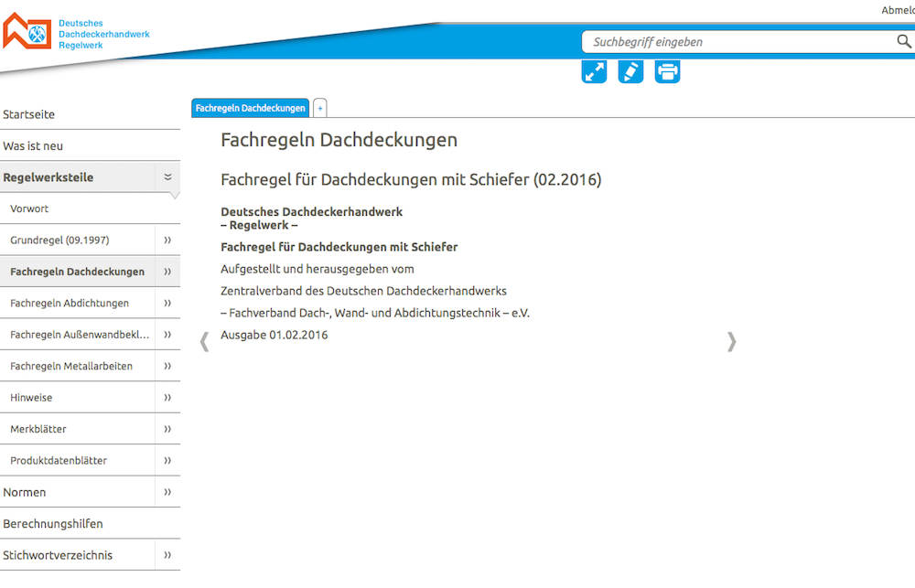Click text Zentralverband des Deutschen Dachdeckerhandwerks

pos(363,291)
